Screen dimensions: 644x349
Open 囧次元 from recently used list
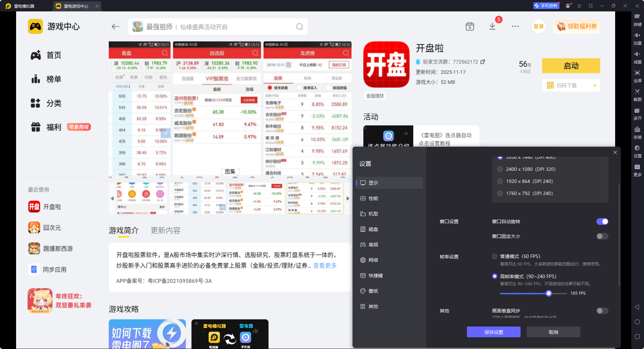(x=45, y=228)
